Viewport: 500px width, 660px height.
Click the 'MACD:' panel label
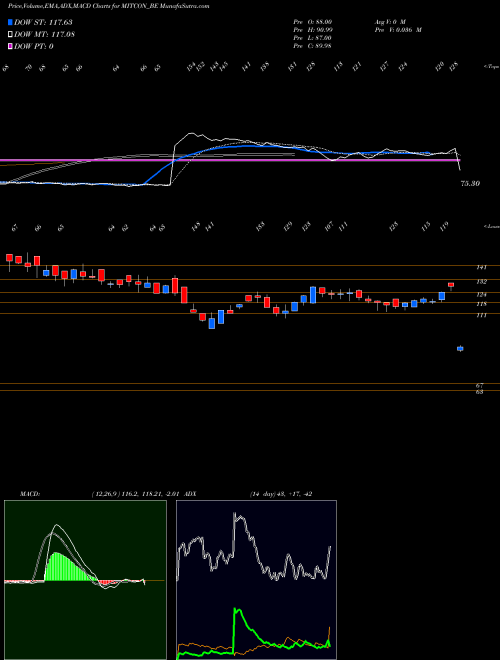(29, 493)
